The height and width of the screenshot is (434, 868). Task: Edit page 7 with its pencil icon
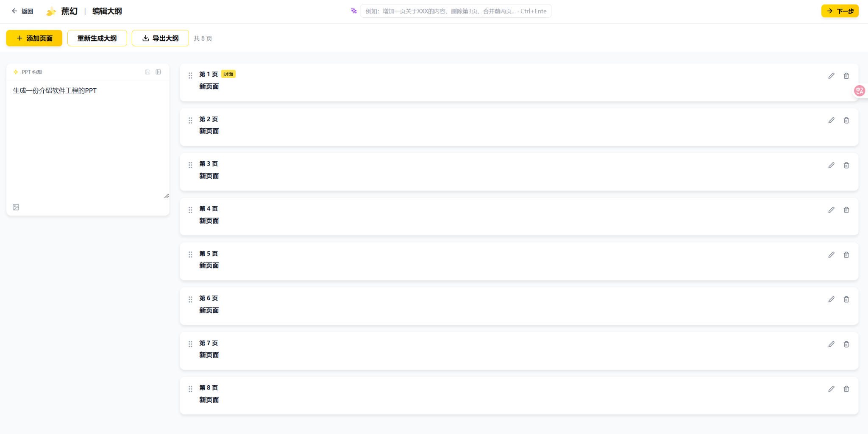pyautogui.click(x=831, y=344)
